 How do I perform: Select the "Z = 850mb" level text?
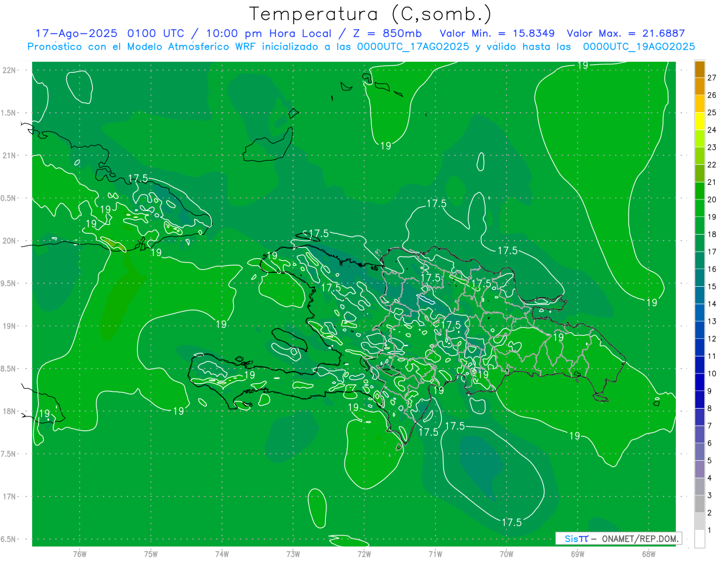click(x=388, y=33)
